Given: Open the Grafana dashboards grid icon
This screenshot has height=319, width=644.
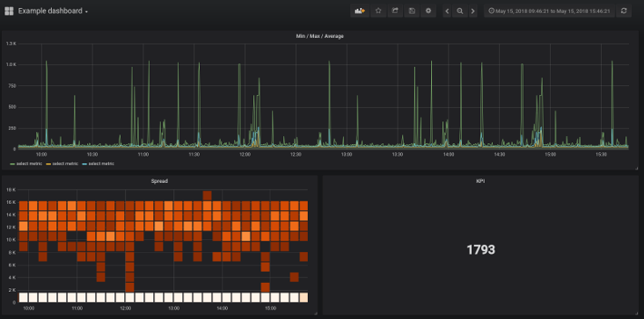Looking at the screenshot, I should coord(9,11).
